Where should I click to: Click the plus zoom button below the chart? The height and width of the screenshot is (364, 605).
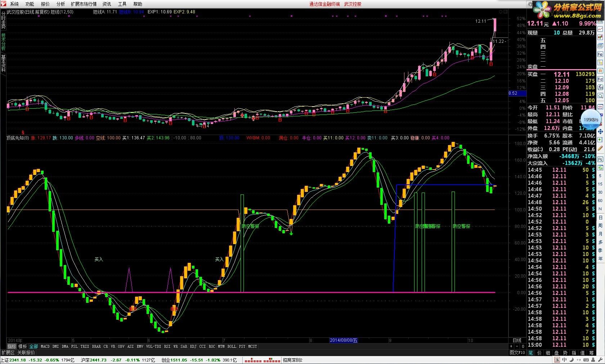click(x=511, y=346)
